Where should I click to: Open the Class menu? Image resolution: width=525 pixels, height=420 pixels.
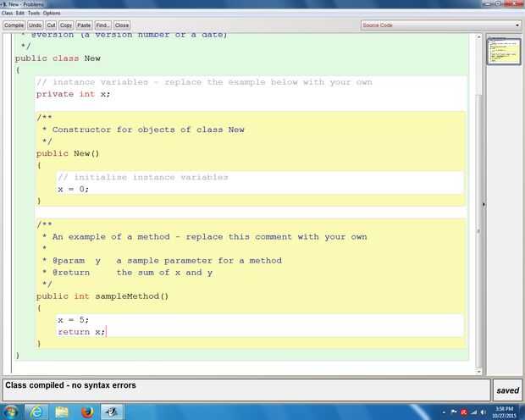(x=7, y=13)
